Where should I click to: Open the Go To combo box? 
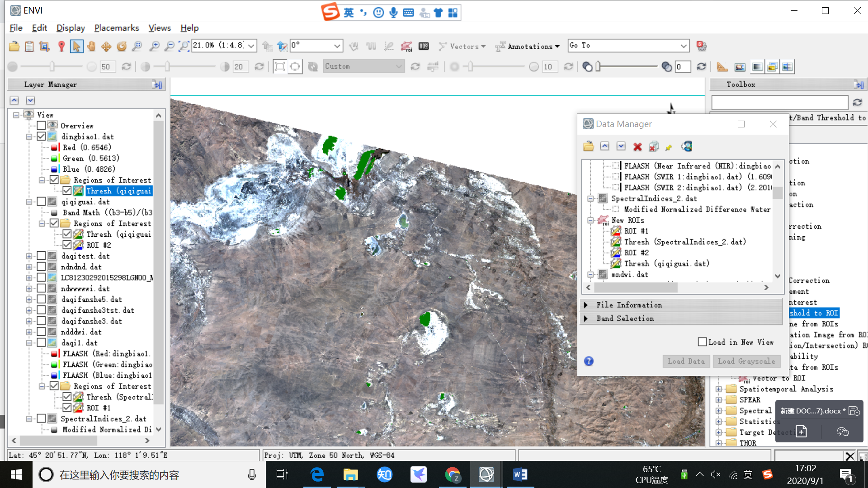pyautogui.click(x=628, y=46)
